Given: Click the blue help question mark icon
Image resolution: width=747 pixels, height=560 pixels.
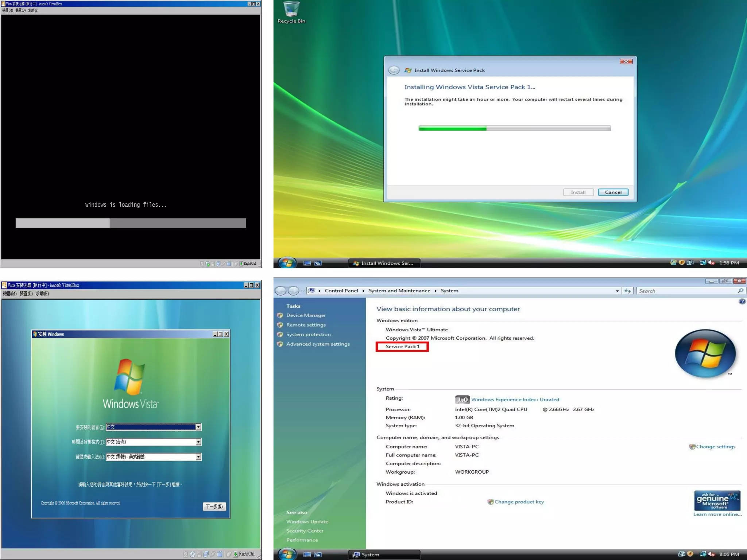Looking at the screenshot, I should [742, 302].
